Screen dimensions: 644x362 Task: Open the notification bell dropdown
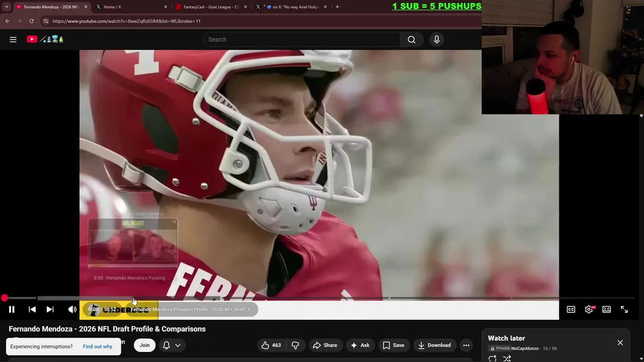coord(171,345)
